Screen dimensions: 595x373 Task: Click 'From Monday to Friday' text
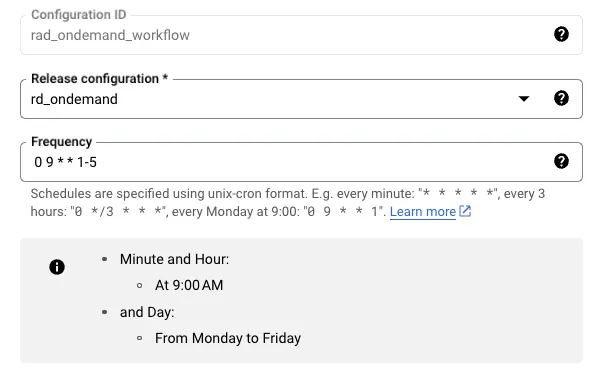(x=228, y=338)
